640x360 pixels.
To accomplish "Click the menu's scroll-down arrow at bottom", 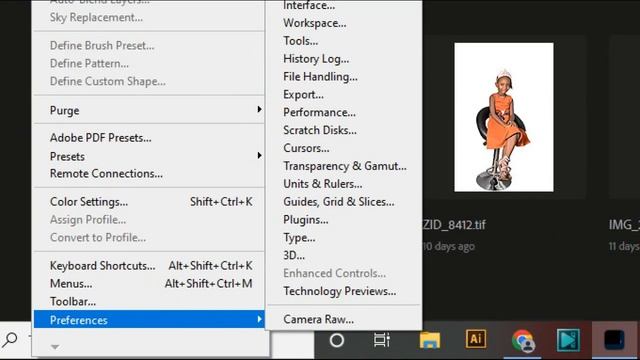I will 55,347.
